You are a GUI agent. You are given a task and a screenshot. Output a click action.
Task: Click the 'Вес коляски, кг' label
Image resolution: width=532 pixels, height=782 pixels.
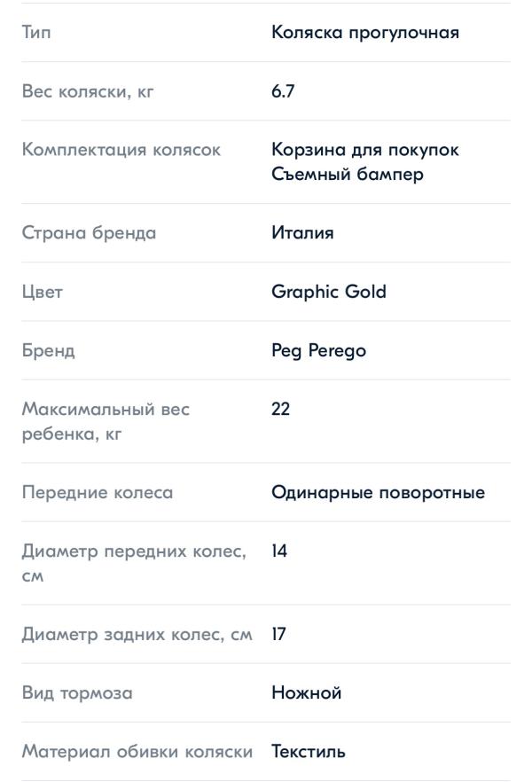click(x=88, y=92)
